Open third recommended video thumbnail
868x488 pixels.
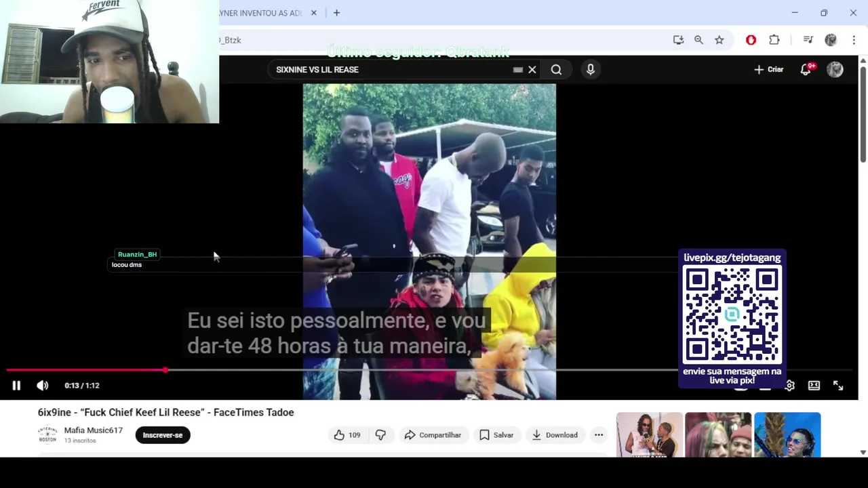click(x=787, y=434)
